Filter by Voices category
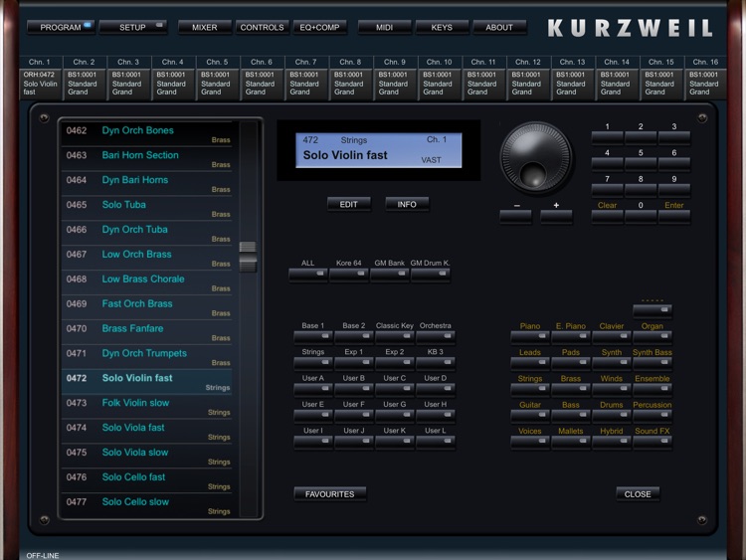The width and height of the screenshot is (746, 560). coord(530,442)
